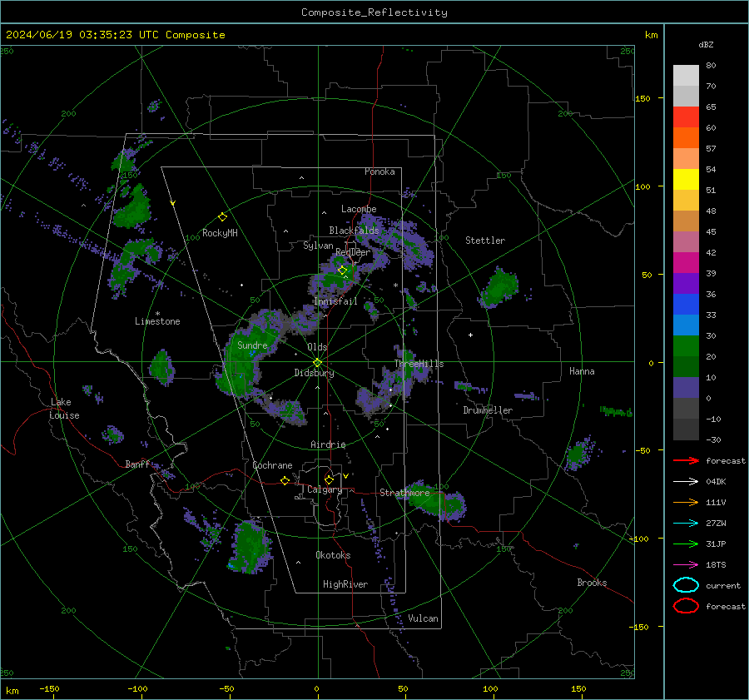Click the Vulcan town label

tap(424, 618)
